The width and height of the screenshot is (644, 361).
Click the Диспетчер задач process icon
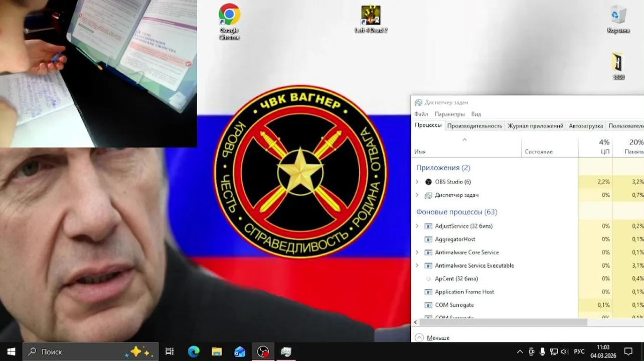(428, 195)
